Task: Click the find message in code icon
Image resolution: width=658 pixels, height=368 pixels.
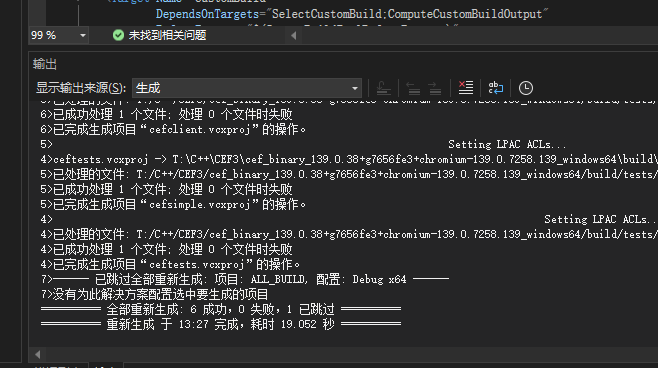Action: tap(383, 88)
